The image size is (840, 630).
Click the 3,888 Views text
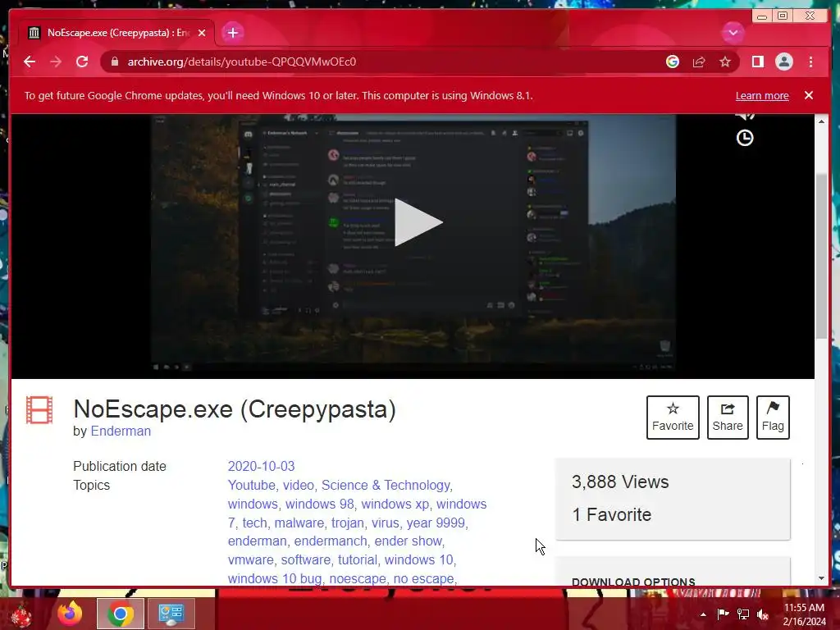[620, 482]
